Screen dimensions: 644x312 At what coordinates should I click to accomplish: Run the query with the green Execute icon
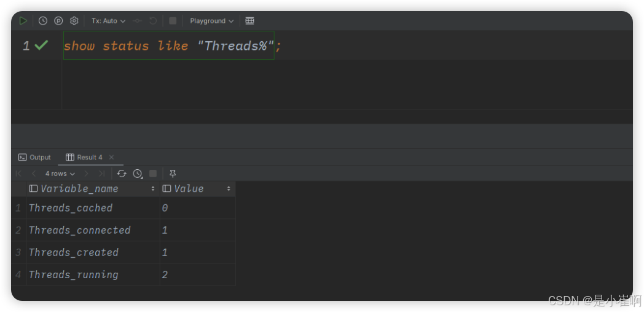[23, 20]
